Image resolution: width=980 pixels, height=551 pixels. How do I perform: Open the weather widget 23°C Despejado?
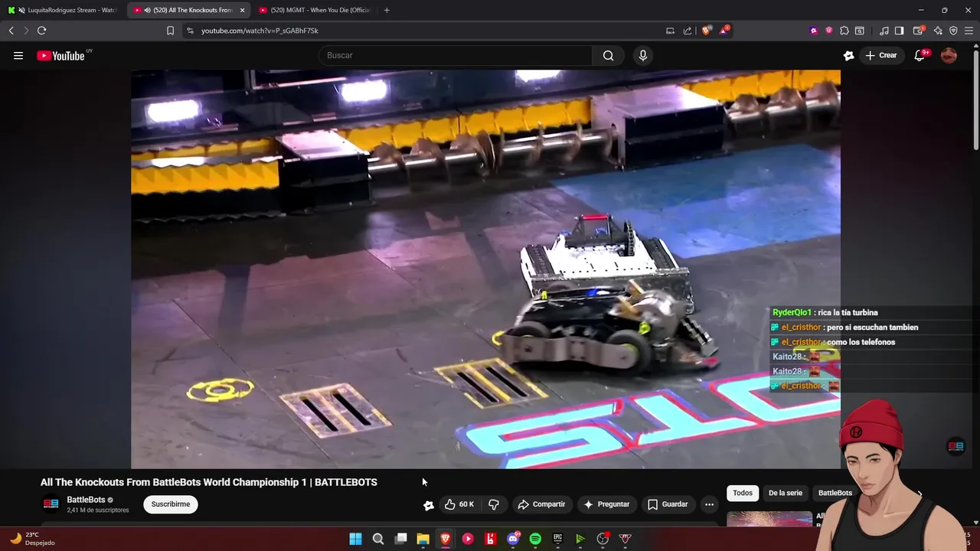coord(32,539)
